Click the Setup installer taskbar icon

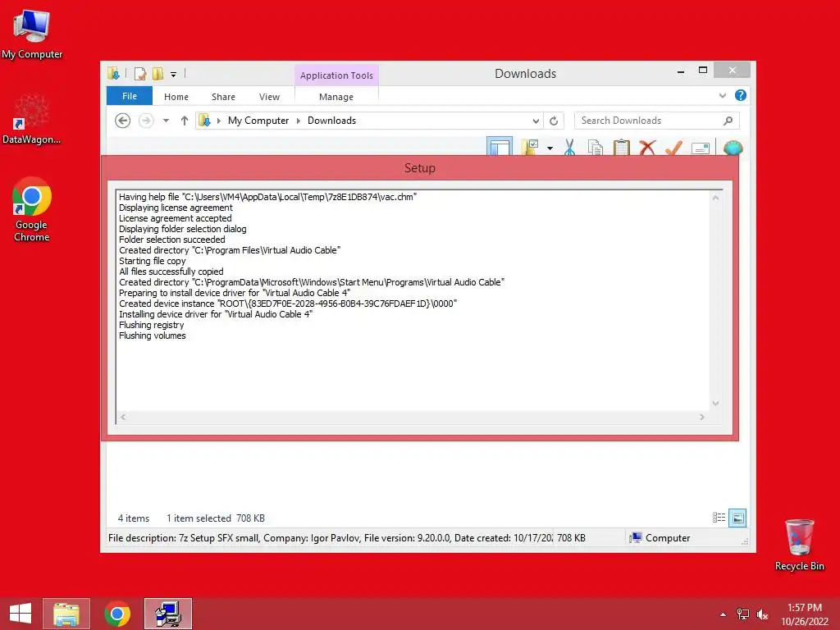click(167, 614)
